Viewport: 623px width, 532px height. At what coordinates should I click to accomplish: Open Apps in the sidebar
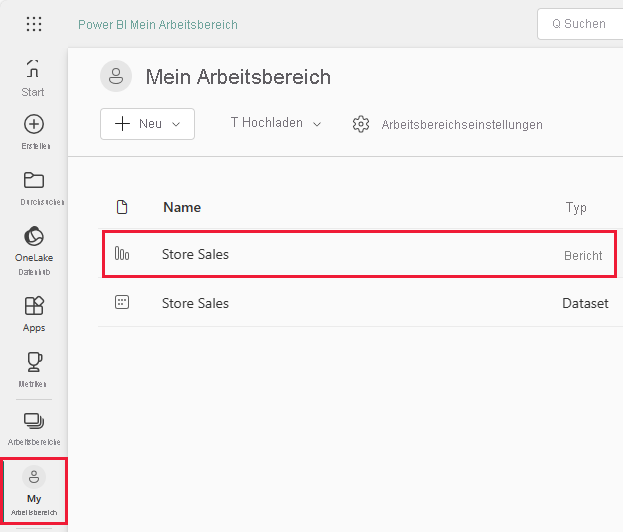[x=34, y=314]
